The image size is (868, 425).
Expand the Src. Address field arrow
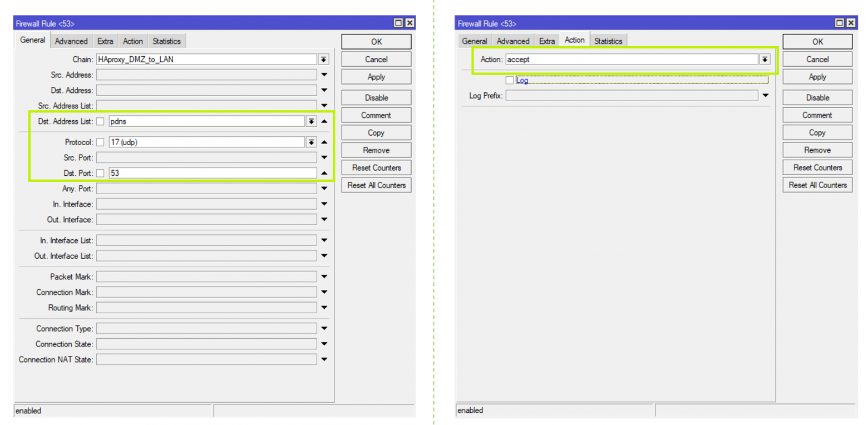point(324,75)
